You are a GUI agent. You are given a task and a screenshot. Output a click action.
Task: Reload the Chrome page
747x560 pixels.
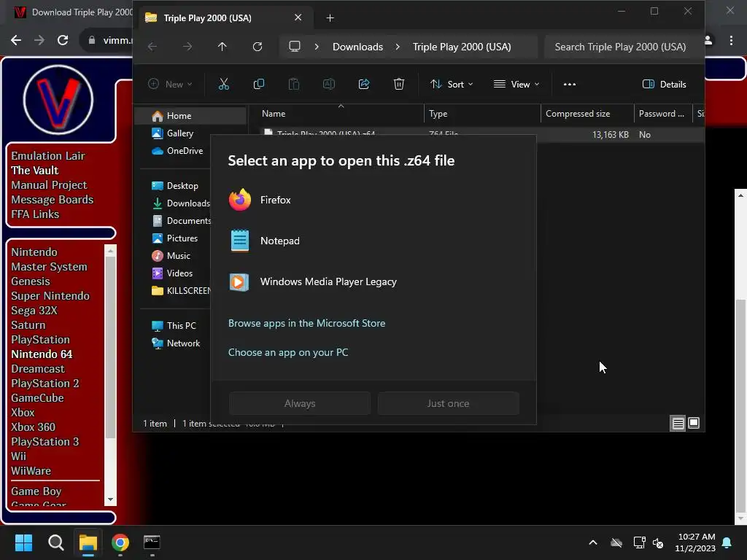(63, 41)
